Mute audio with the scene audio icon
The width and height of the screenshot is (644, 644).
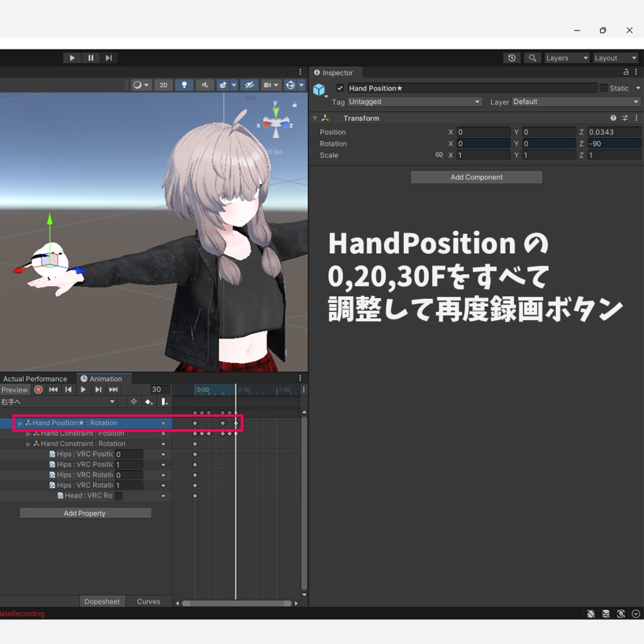pos(204,84)
